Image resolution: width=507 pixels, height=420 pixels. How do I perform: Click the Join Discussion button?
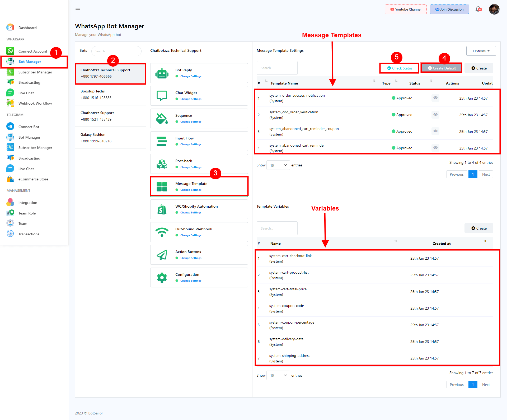click(449, 9)
